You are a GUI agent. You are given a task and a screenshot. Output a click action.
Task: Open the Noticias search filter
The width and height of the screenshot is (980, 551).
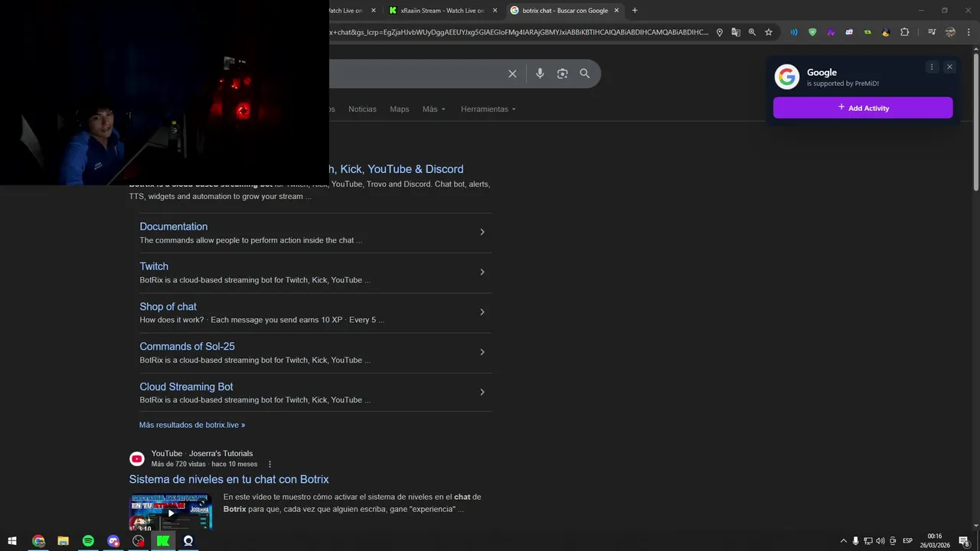coord(362,109)
